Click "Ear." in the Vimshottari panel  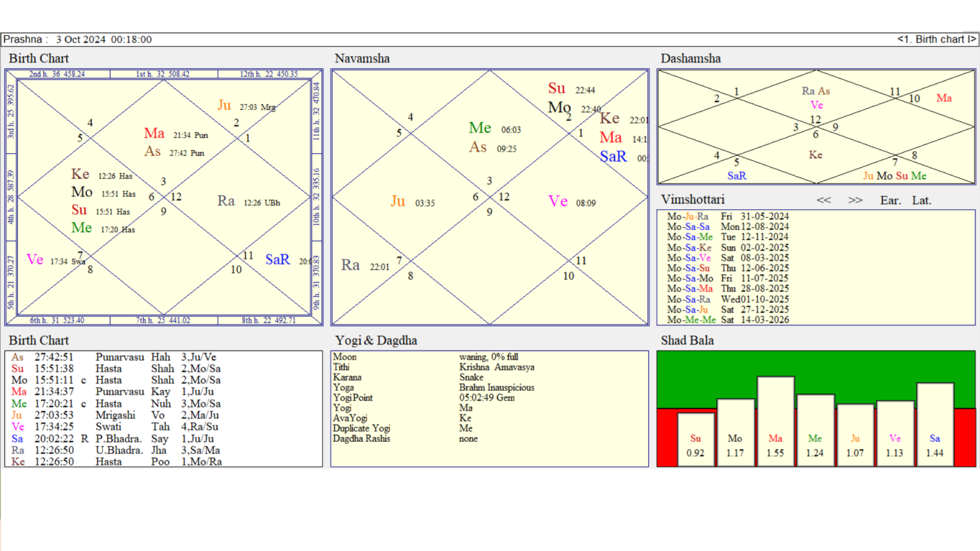891,200
